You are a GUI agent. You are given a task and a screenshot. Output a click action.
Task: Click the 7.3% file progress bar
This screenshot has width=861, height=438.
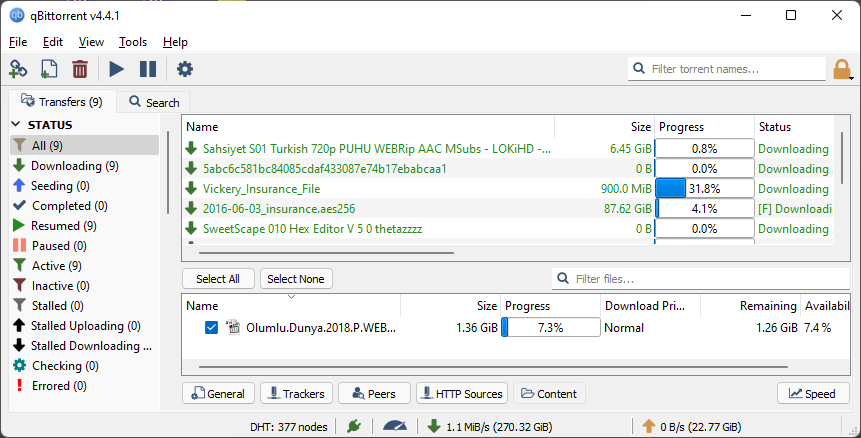551,328
